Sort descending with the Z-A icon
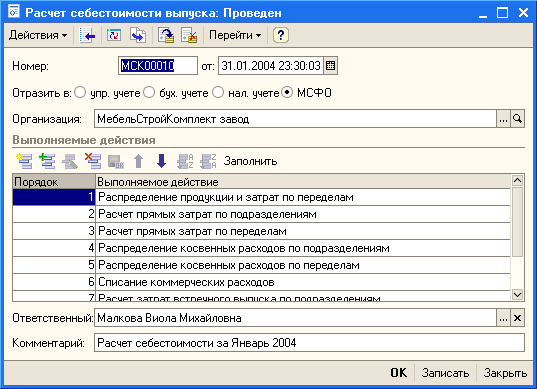 [208, 161]
